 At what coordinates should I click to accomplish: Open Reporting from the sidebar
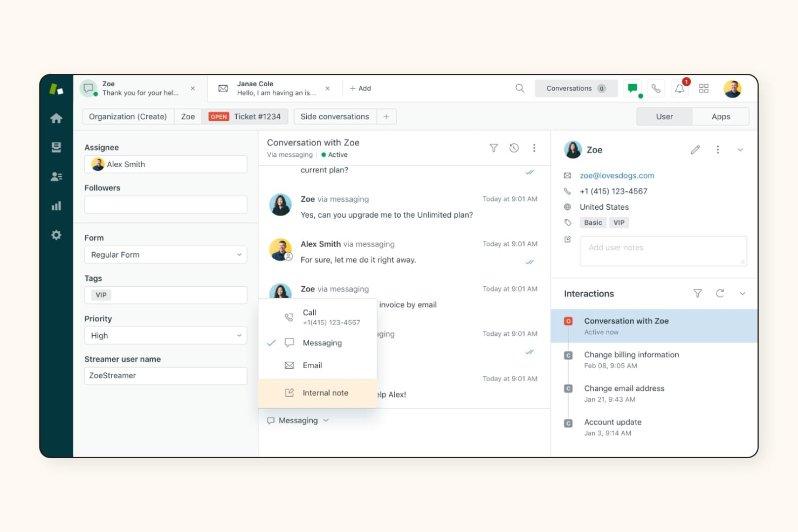click(x=56, y=205)
